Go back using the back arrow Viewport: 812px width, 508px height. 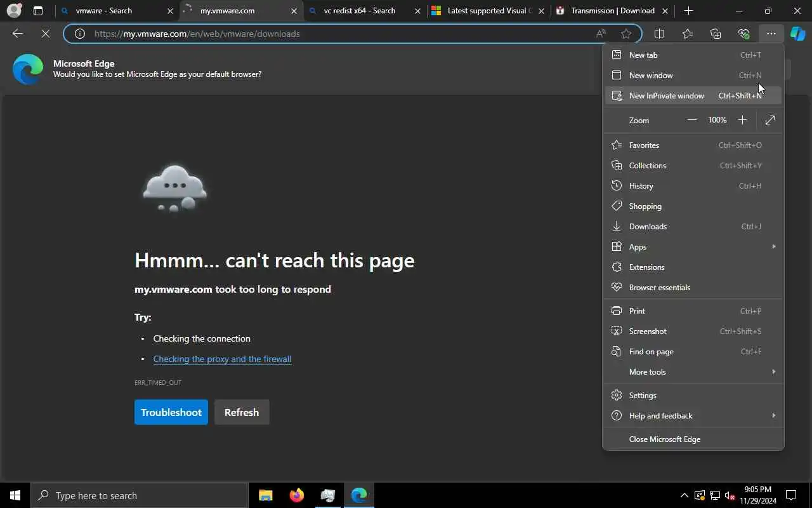click(x=18, y=34)
